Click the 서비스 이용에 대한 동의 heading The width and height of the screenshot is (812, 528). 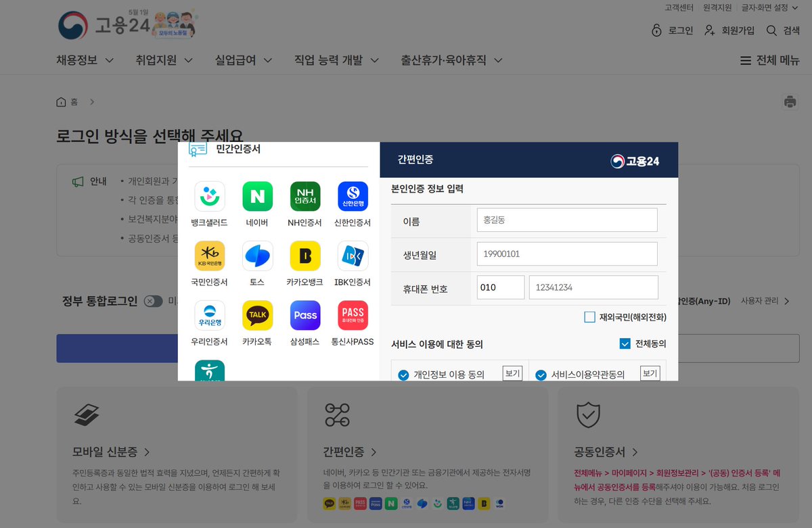(x=437, y=344)
